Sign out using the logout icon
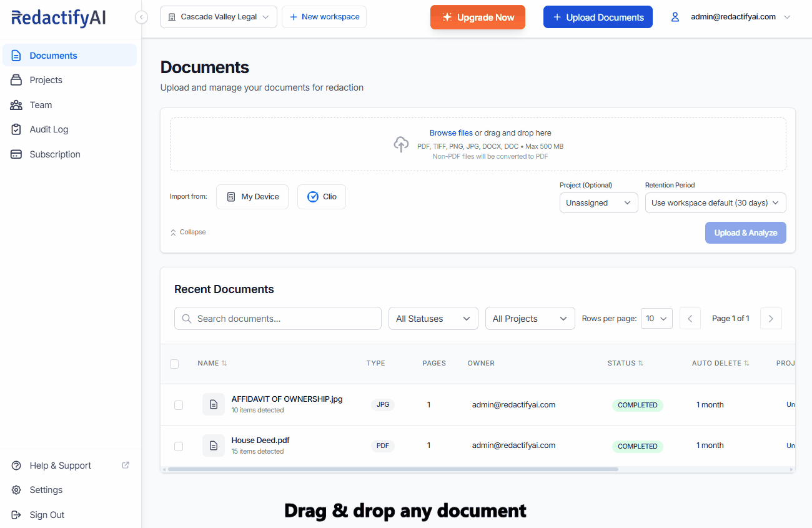 16,514
